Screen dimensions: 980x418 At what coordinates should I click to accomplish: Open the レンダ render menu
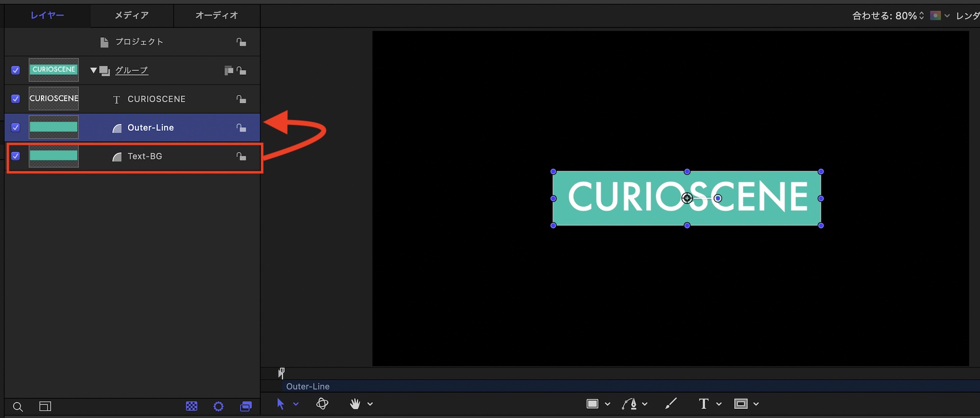pyautogui.click(x=968, y=16)
